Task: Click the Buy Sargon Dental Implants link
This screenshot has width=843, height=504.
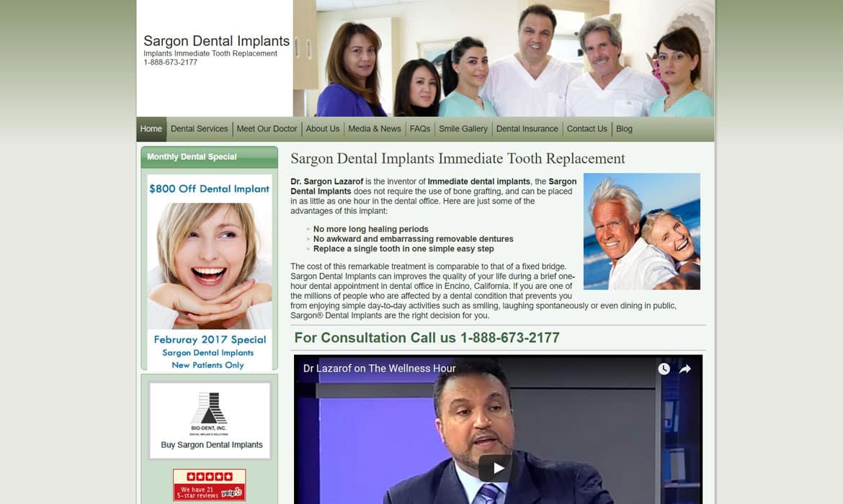Action: 212,445
